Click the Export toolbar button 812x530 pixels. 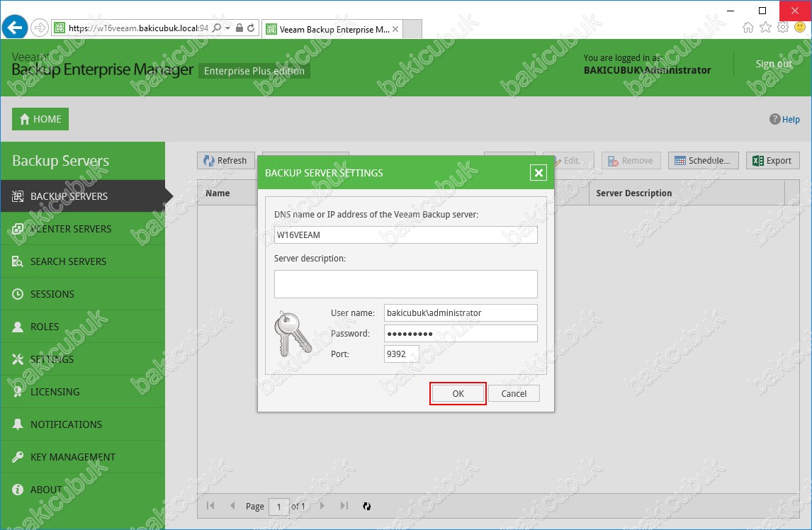click(x=772, y=161)
